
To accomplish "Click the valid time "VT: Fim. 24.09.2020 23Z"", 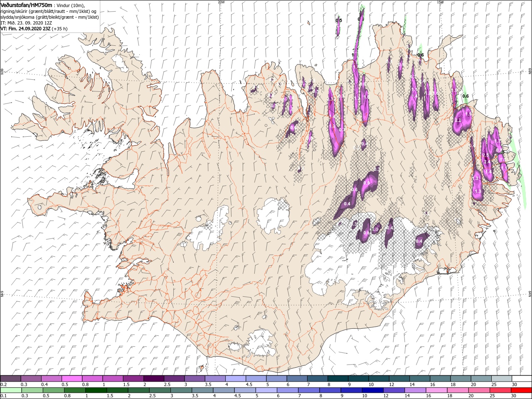I will pos(26,29).
